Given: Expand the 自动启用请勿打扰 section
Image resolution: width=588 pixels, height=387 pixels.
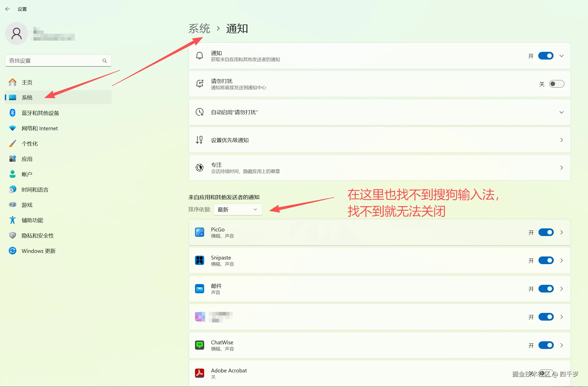Looking at the screenshot, I should (x=561, y=112).
